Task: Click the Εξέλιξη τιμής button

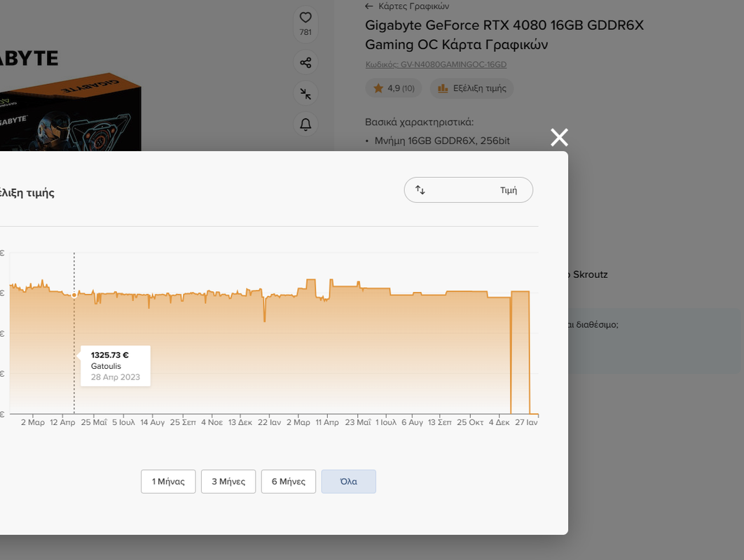Action: coord(471,88)
